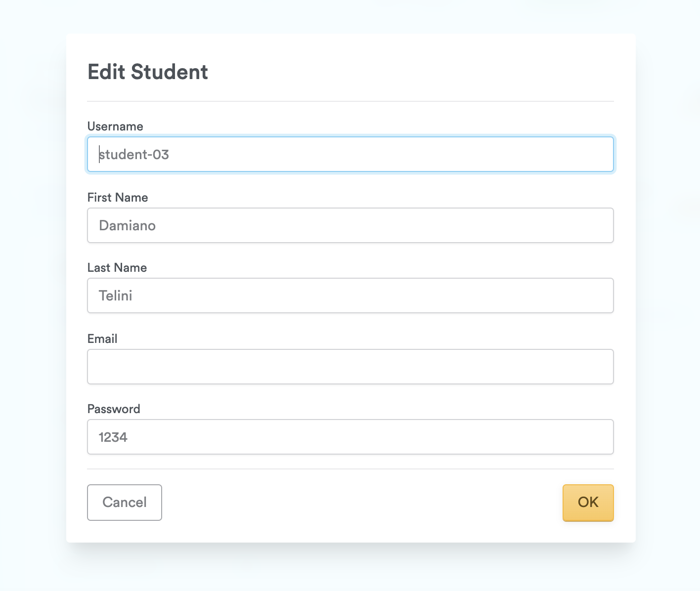Click the Last Name label text

117,267
